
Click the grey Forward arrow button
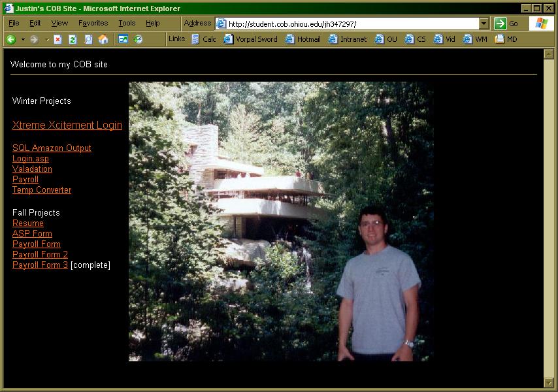34,39
